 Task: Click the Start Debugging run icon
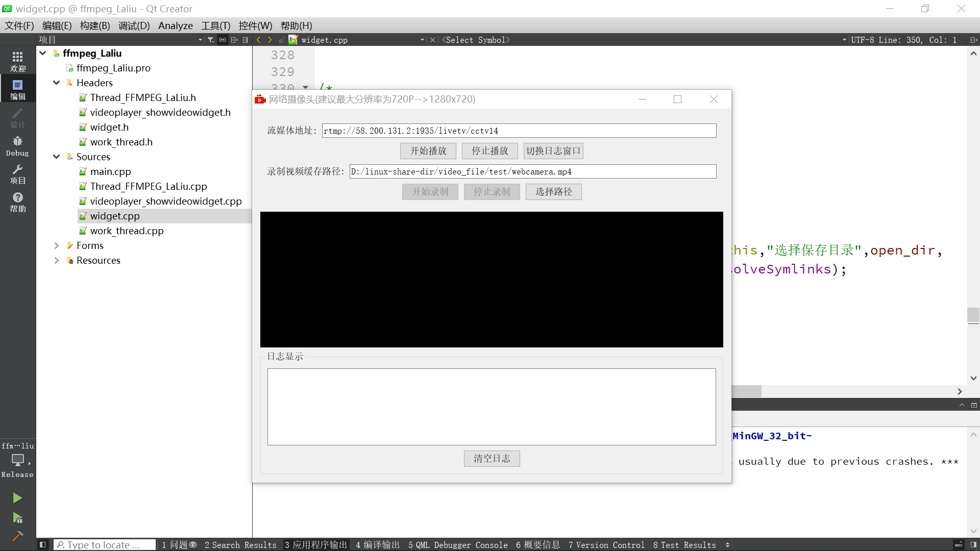point(17,518)
